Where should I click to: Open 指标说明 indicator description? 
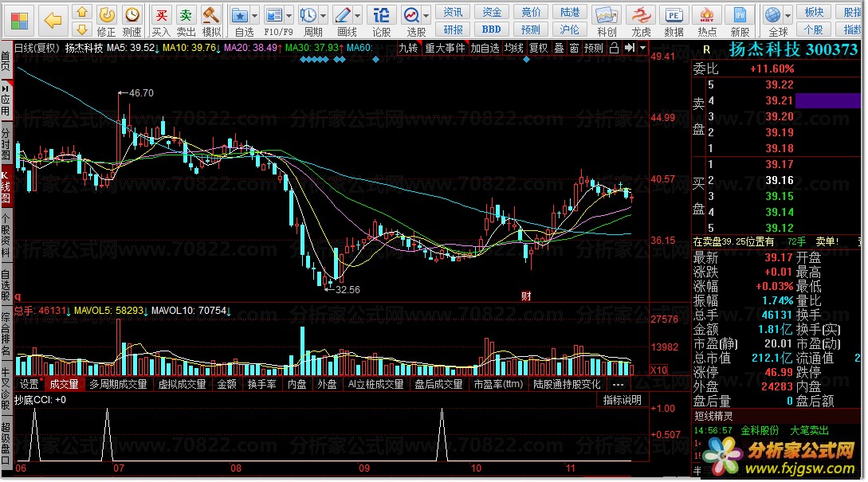623,400
